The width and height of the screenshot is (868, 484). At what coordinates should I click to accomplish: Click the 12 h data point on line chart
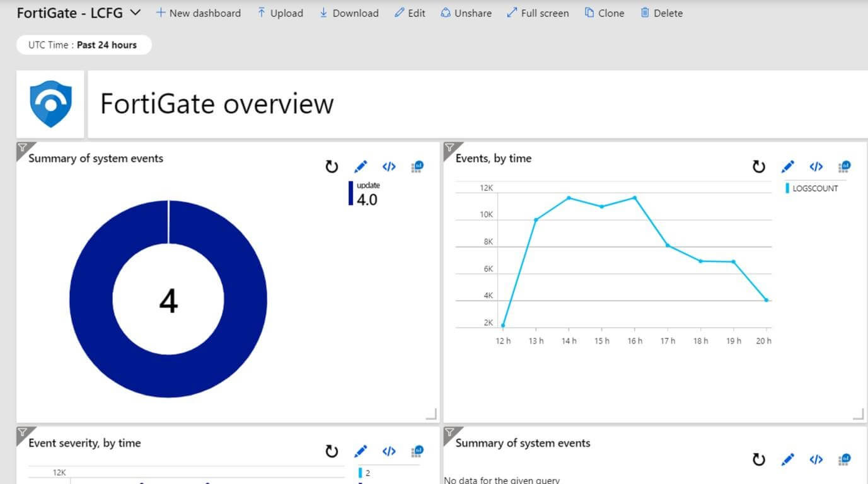(x=503, y=325)
